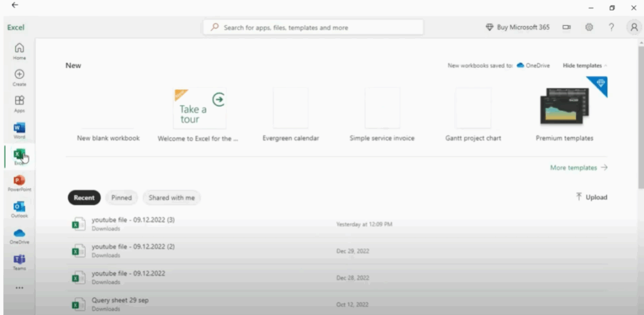
Task: Click the search magnifier icon
Action: [x=214, y=27]
